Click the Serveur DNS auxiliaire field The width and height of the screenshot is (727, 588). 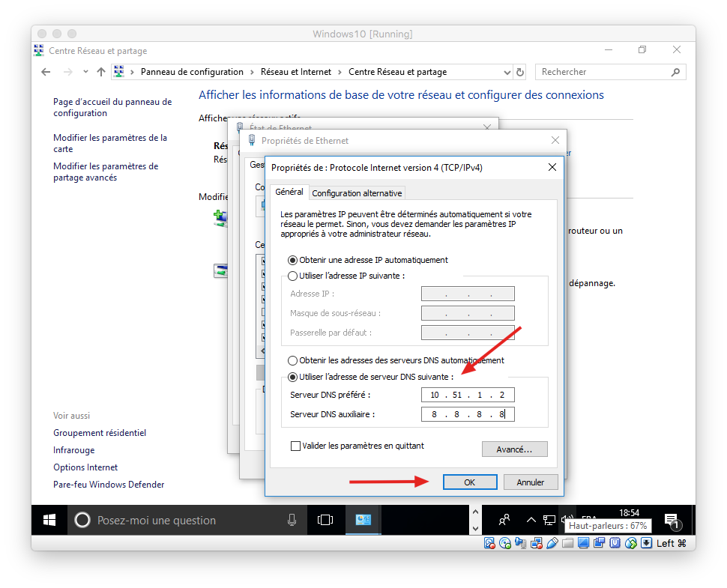pyautogui.click(x=468, y=414)
